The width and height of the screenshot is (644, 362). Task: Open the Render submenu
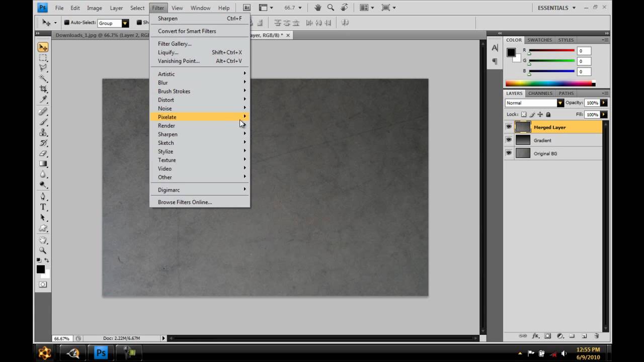[200, 126]
